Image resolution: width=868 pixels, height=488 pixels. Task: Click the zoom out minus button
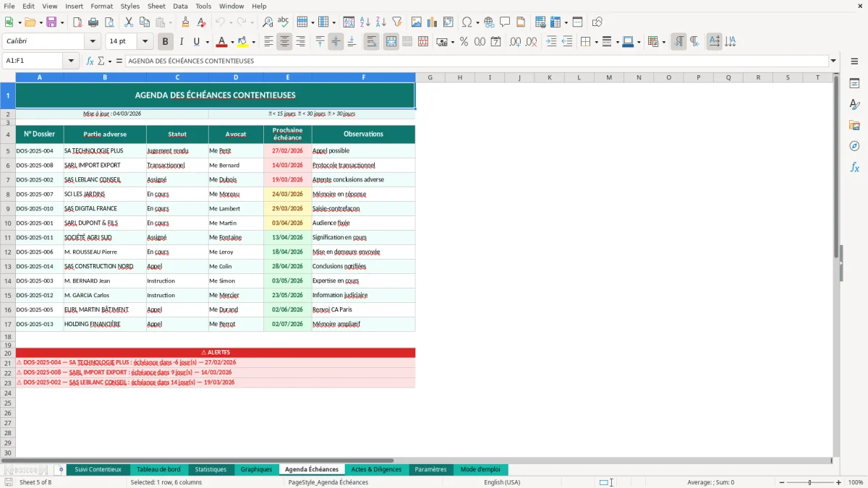pyautogui.click(x=781, y=482)
